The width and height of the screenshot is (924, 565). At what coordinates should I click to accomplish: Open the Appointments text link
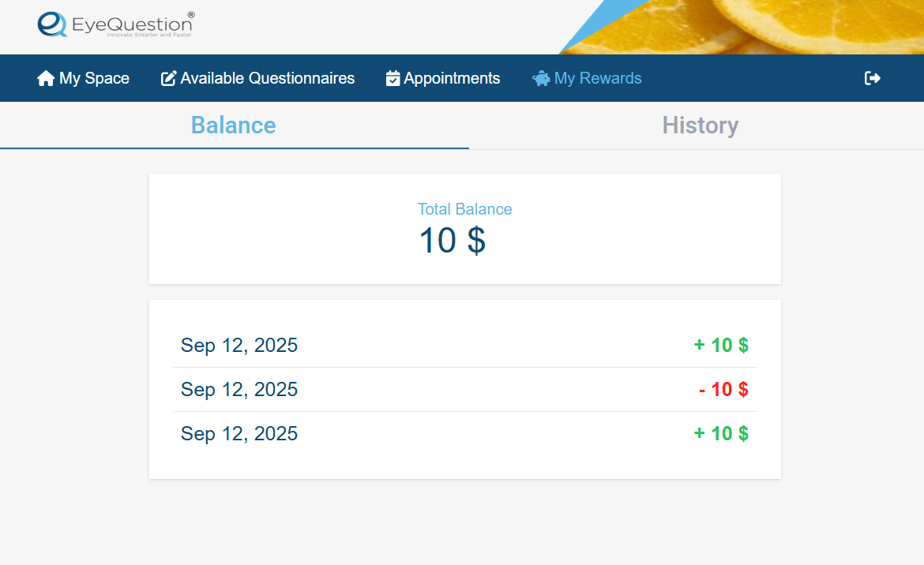click(x=452, y=78)
